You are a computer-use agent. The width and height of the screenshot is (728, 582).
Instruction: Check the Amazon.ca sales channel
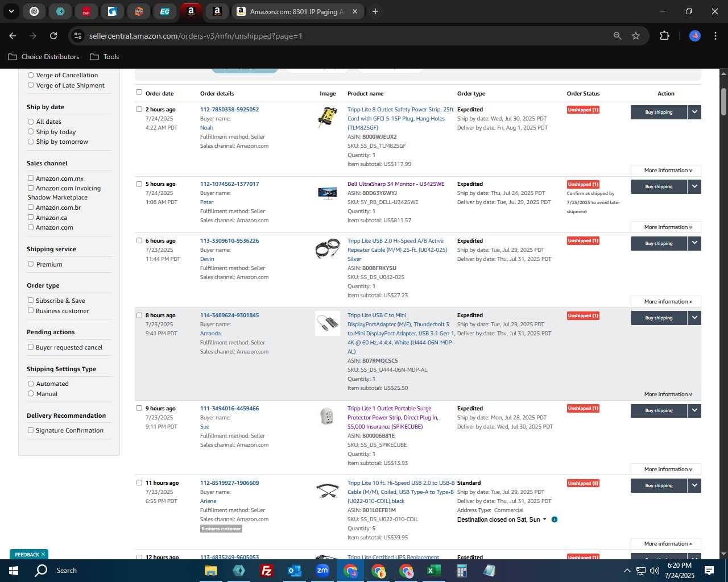click(31, 218)
